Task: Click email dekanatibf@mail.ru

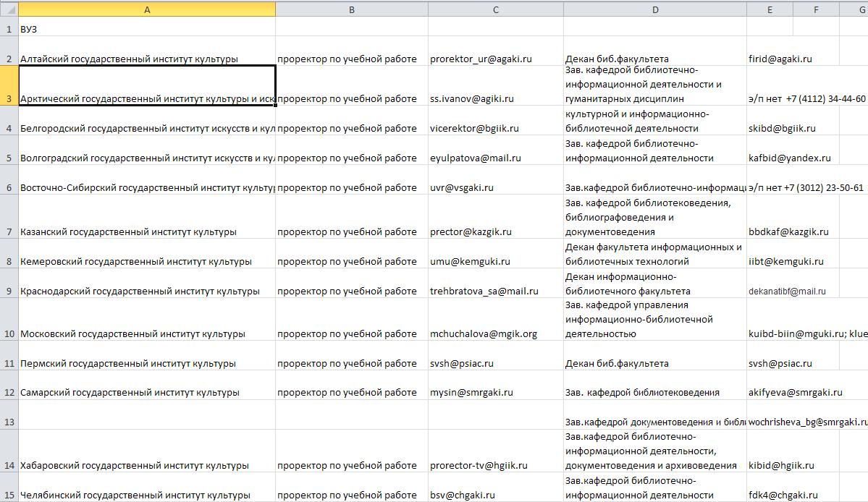Action: 787,292
